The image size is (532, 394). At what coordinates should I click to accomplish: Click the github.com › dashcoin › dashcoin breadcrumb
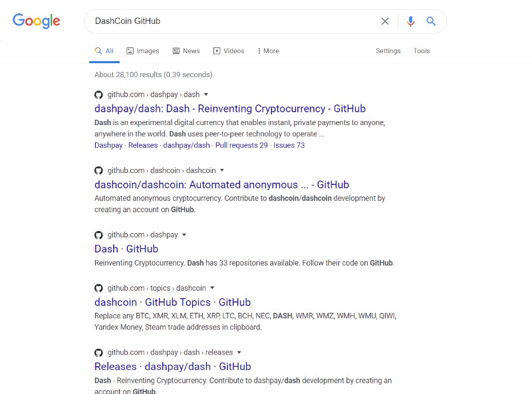pos(162,170)
